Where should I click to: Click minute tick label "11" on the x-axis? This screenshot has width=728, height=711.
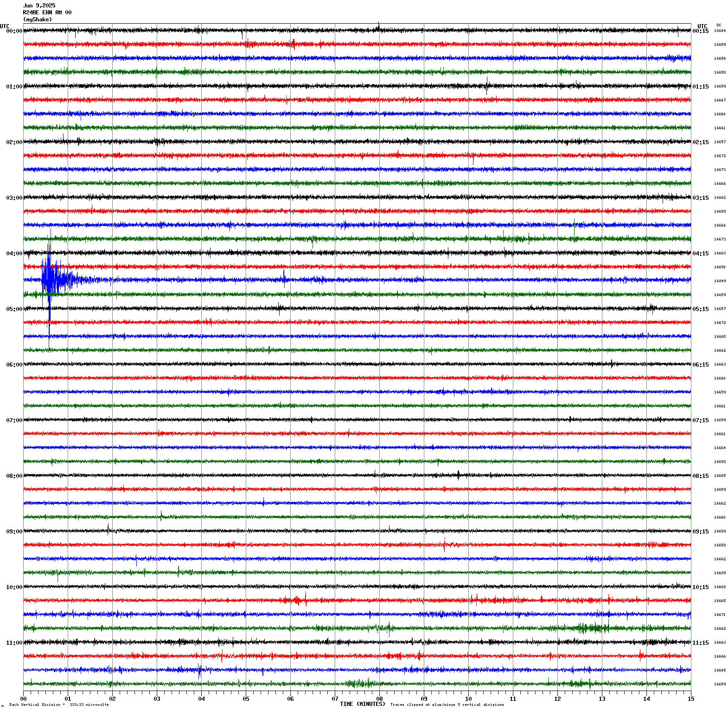tap(513, 699)
